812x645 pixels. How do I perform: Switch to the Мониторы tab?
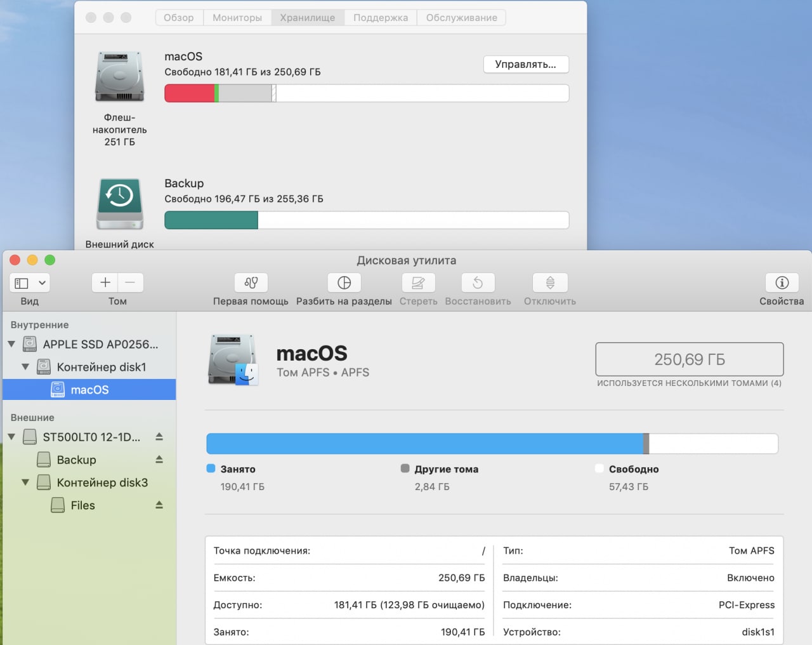click(x=237, y=18)
